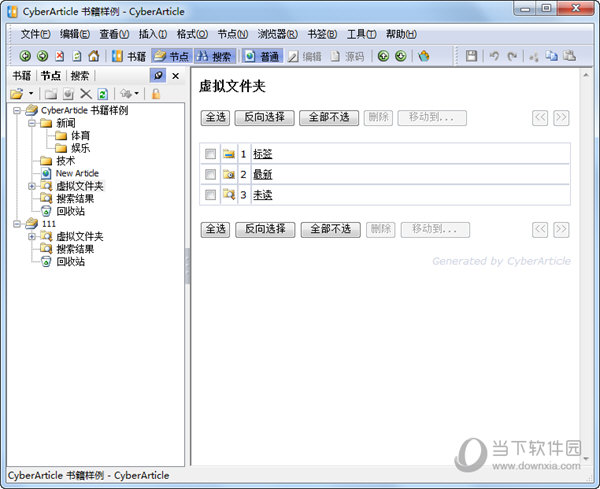This screenshot has height=489, width=600.
Task: Click the properties icon beside new folder
Action: pyautogui.click(x=68, y=93)
